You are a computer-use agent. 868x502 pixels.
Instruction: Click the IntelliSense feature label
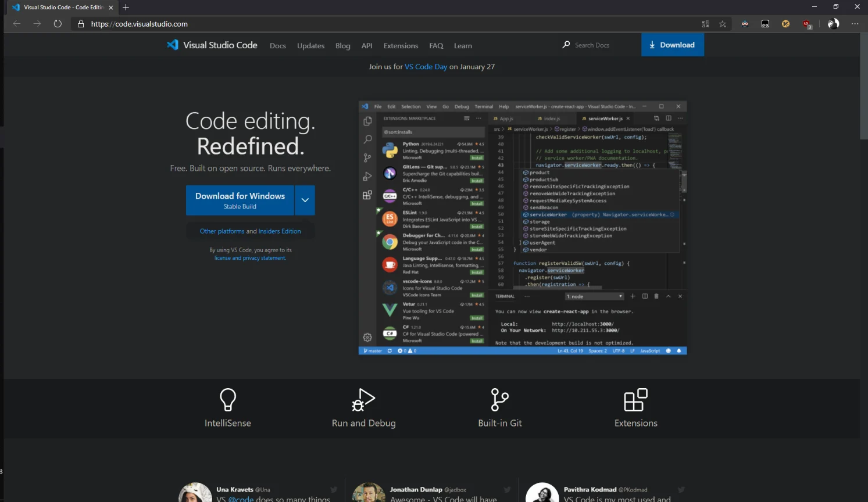[x=228, y=423]
